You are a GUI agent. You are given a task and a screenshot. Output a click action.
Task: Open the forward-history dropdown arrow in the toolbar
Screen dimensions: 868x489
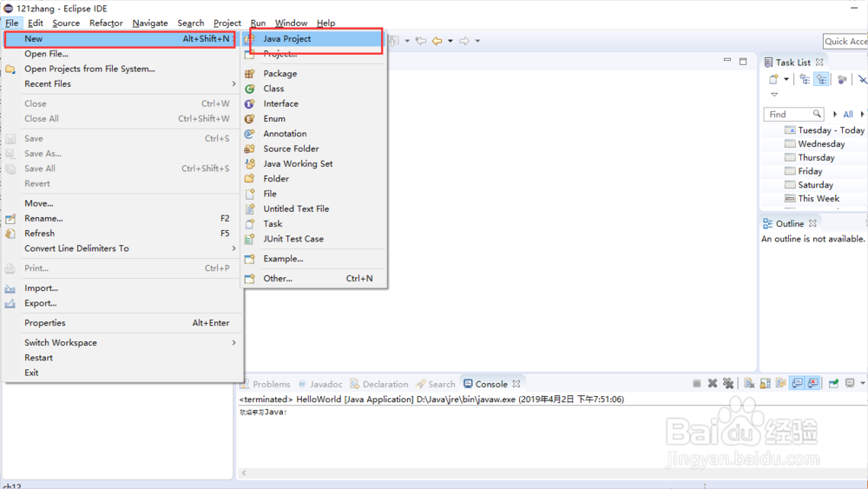click(477, 41)
